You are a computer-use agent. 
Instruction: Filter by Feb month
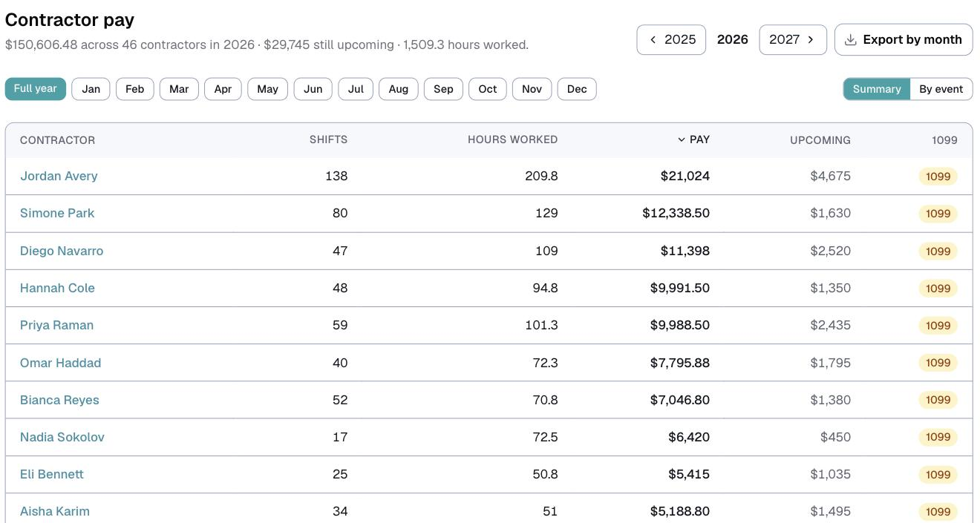click(135, 89)
